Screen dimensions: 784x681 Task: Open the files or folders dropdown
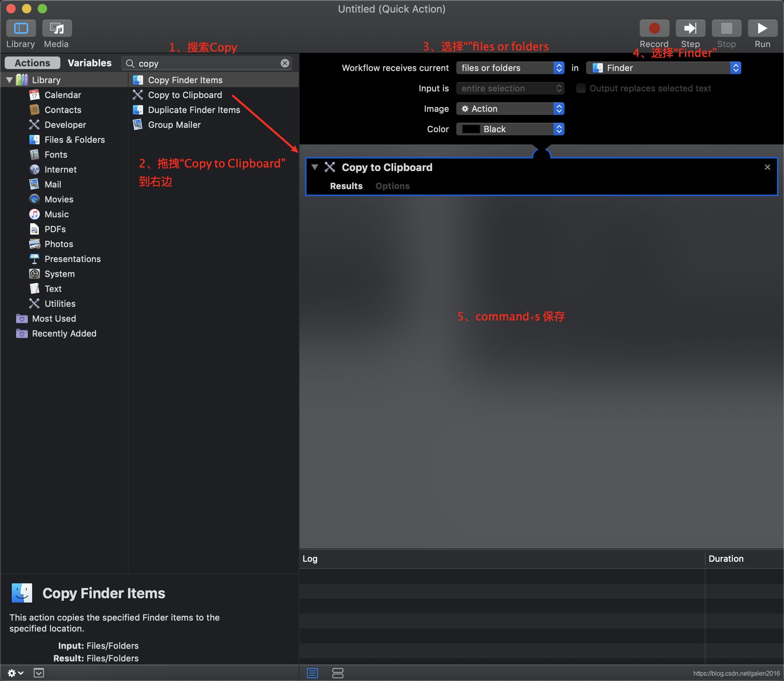pos(510,68)
